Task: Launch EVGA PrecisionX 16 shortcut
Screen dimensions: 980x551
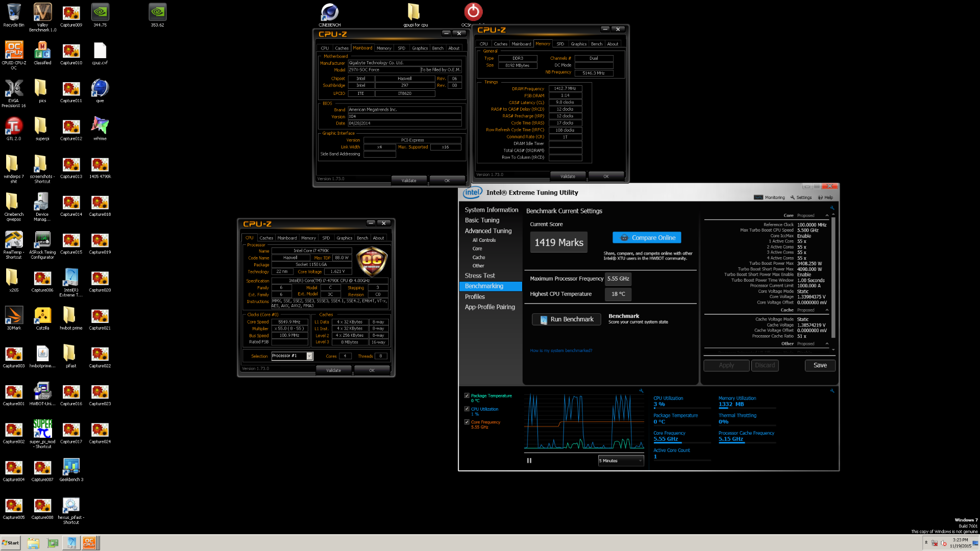Action: click(14, 93)
